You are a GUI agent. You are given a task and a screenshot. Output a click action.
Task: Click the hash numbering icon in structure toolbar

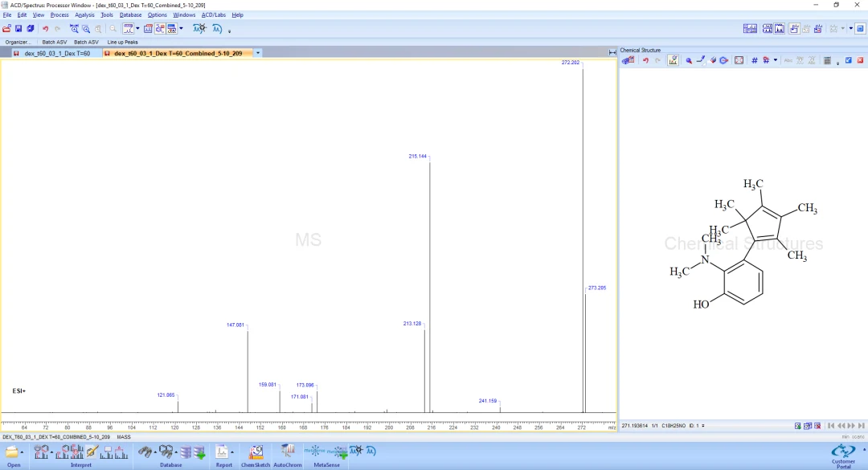click(754, 60)
